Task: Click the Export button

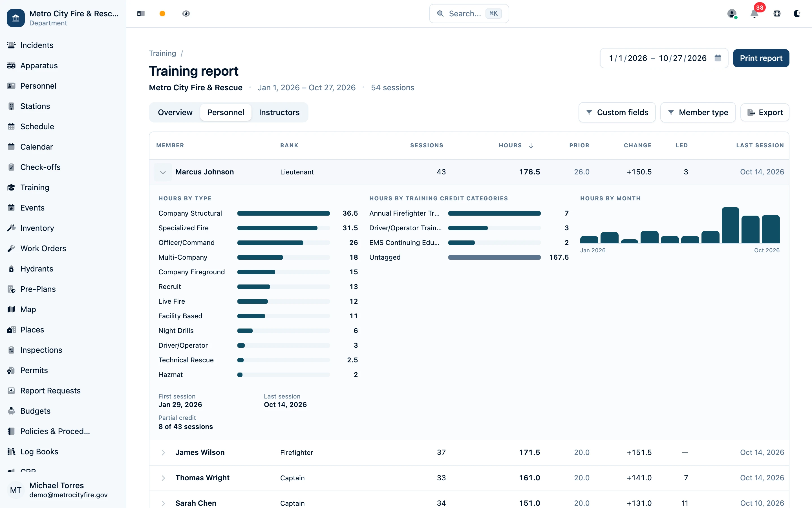Action: click(x=765, y=112)
